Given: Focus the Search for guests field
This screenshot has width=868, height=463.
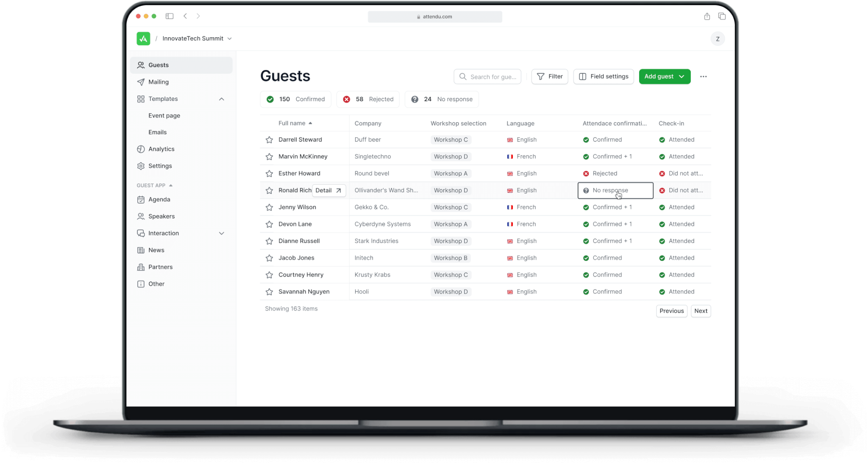Looking at the screenshot, I should [487, 77].
